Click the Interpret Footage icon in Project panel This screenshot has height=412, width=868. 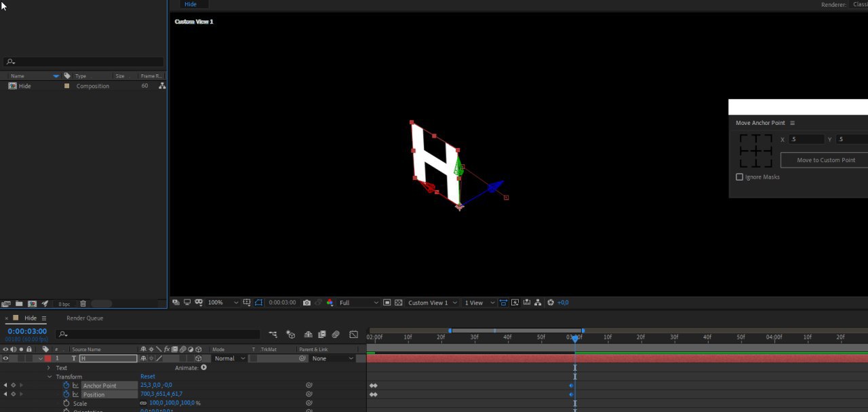[x=6, y=303]
